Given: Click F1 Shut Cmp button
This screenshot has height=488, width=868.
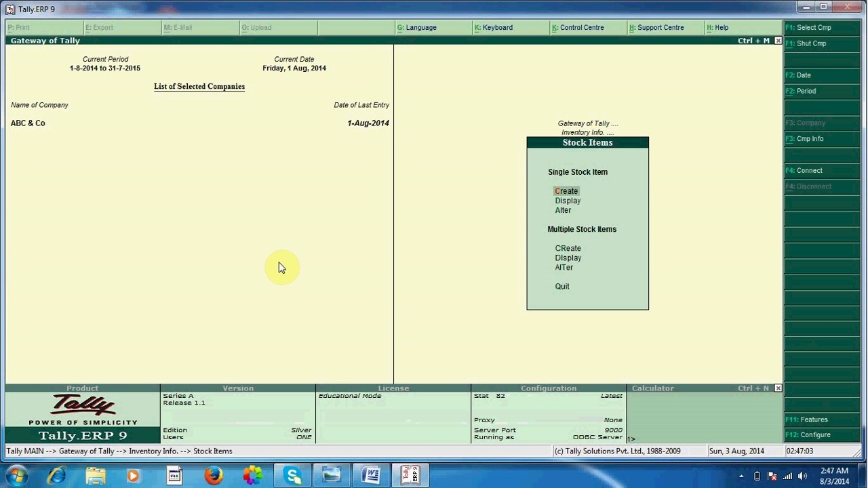Looking at the screenshot, I should [822, 43].
